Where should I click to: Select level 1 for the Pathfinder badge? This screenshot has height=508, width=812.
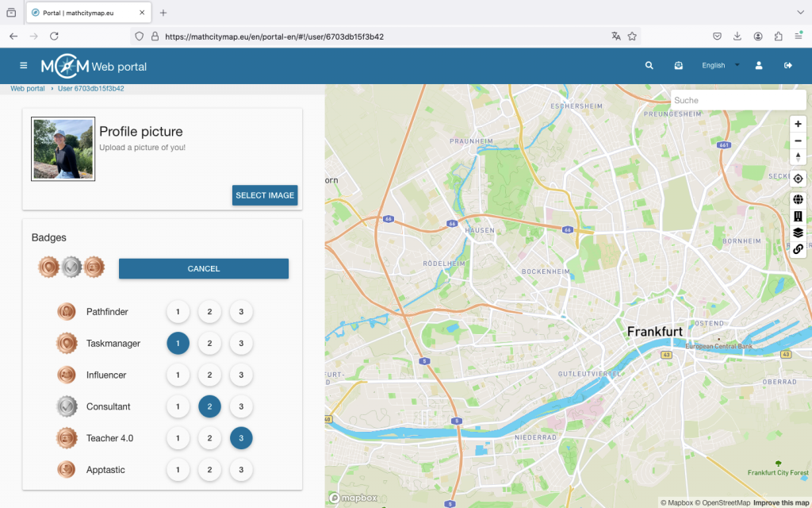pos(178,312)
